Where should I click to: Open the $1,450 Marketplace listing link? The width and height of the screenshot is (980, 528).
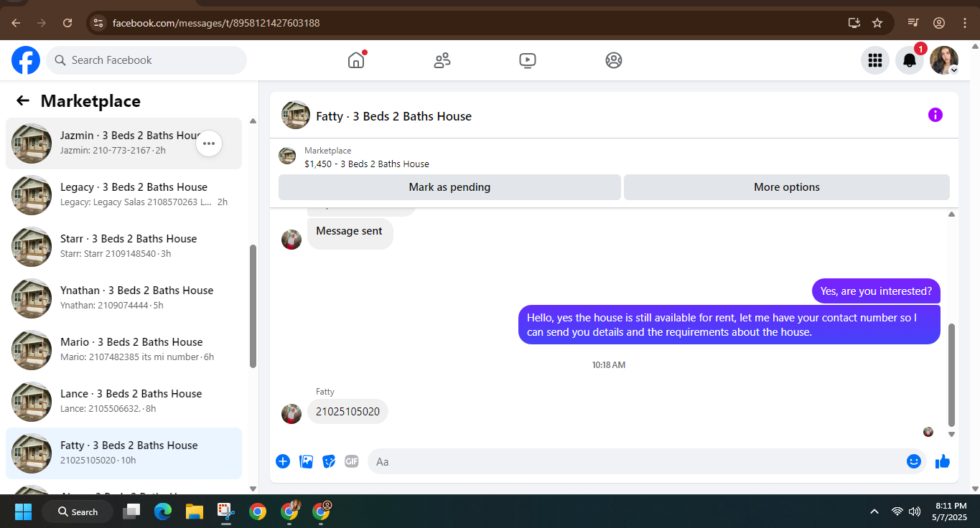tap(367, 164)
